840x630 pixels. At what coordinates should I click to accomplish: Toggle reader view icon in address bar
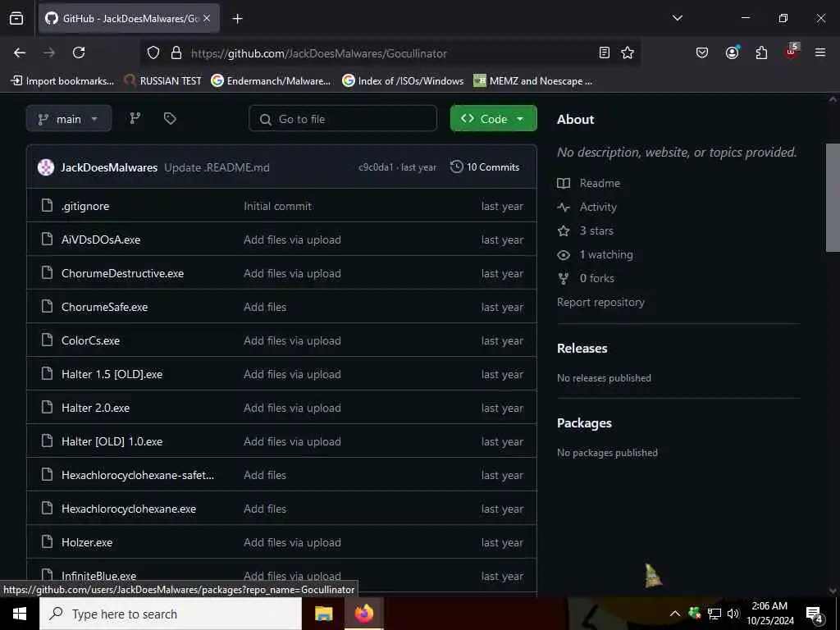[605, 52]
